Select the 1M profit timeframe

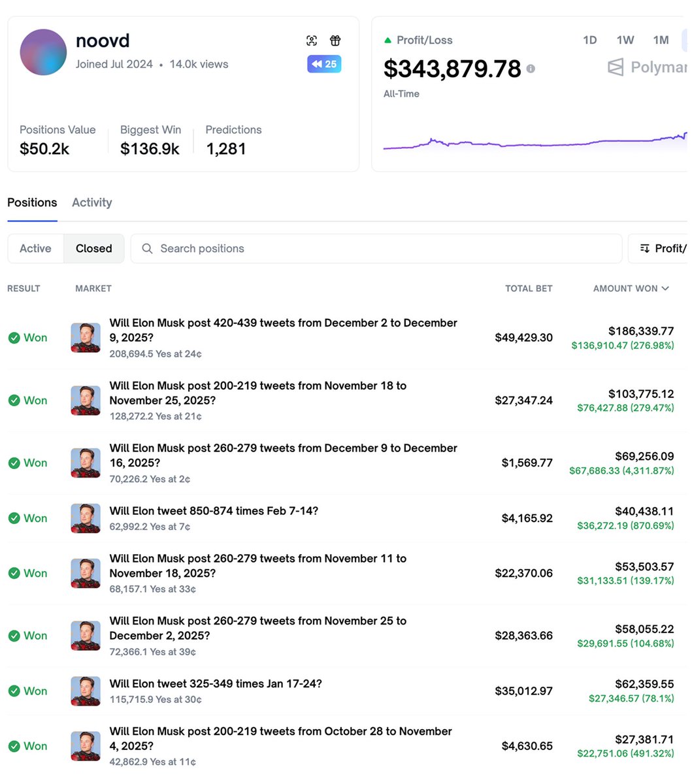pos(661,40)
